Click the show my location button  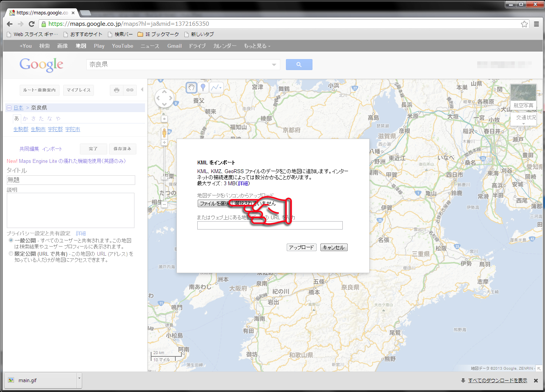(x=164, y=119)
